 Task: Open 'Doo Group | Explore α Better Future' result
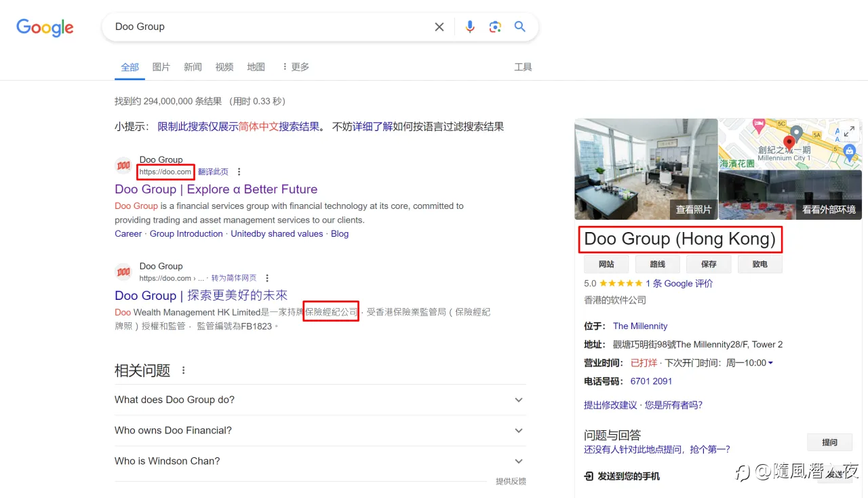pos(216,189)
